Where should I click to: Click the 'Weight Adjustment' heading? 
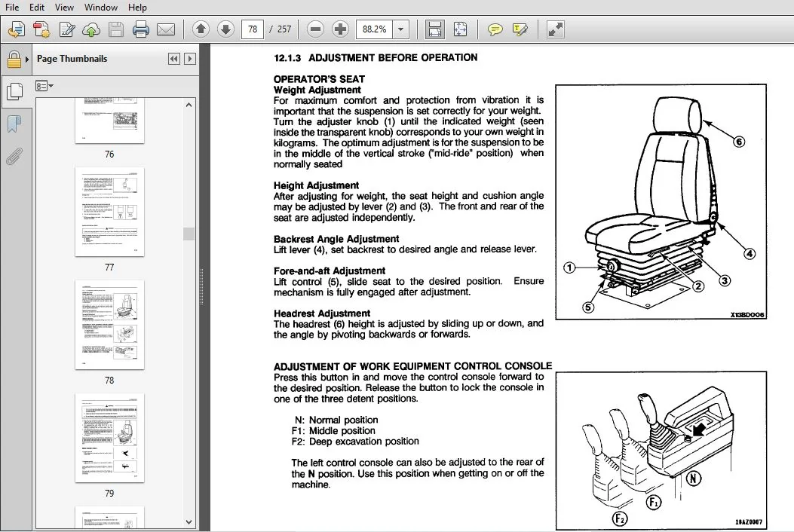click(x=317, y=90)
